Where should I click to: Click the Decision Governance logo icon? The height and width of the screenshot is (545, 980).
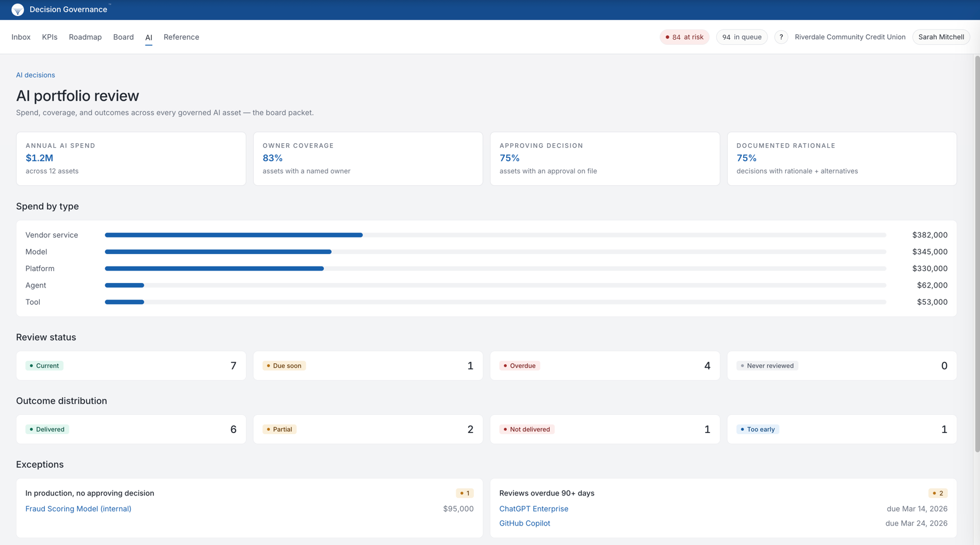[18, 10]
